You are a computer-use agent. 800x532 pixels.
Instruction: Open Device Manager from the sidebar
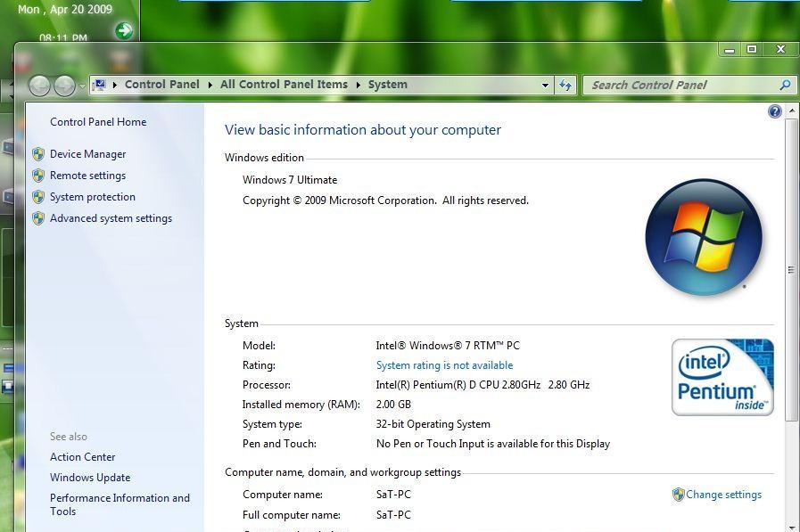pos(87,154)
